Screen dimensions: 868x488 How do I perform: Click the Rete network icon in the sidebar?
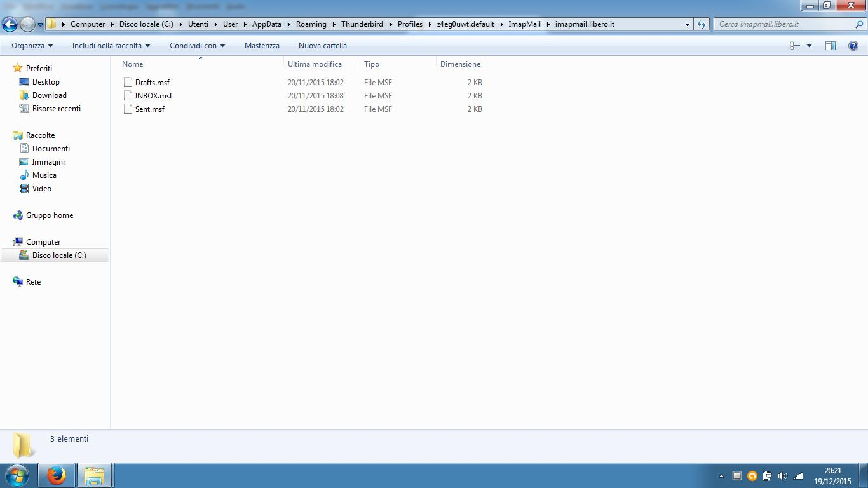(18, 281)
